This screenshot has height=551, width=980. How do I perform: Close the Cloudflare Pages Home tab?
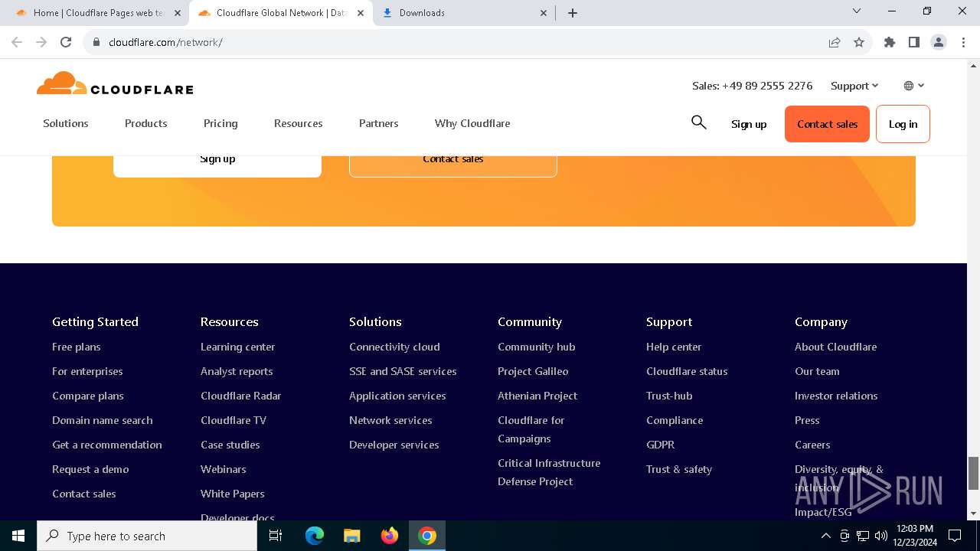(177, 13)
